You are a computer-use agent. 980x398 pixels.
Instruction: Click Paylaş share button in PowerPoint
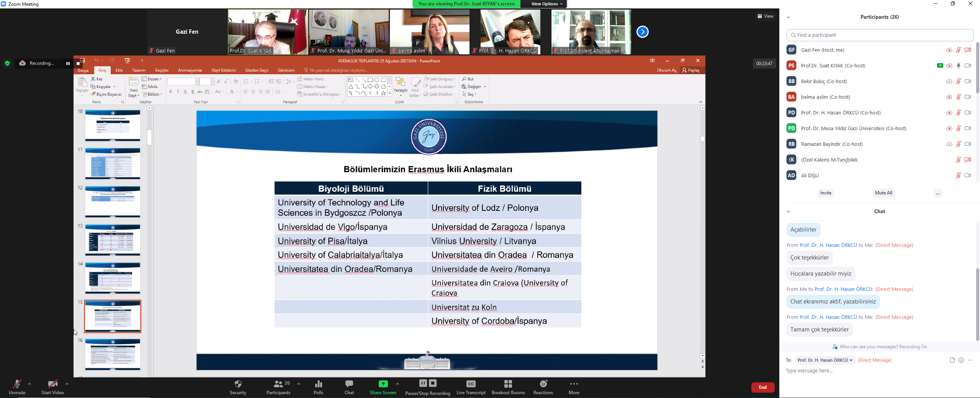[691, 70]
